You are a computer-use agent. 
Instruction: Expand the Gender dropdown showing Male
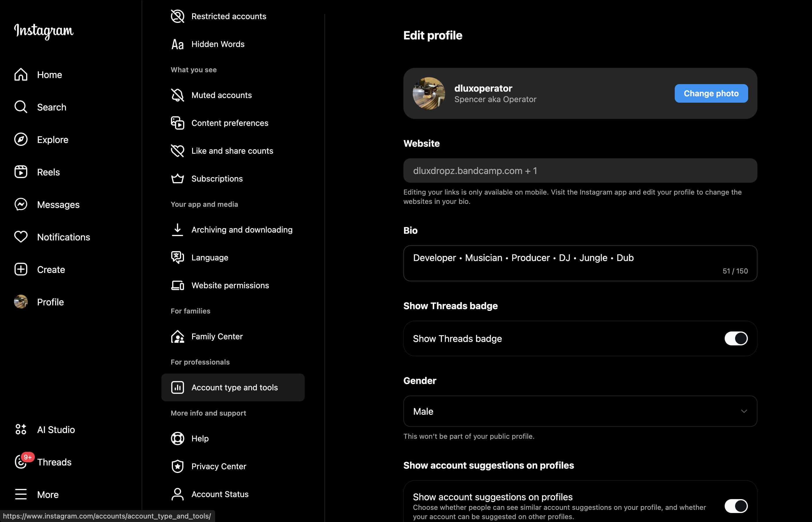tap(580, 411)
